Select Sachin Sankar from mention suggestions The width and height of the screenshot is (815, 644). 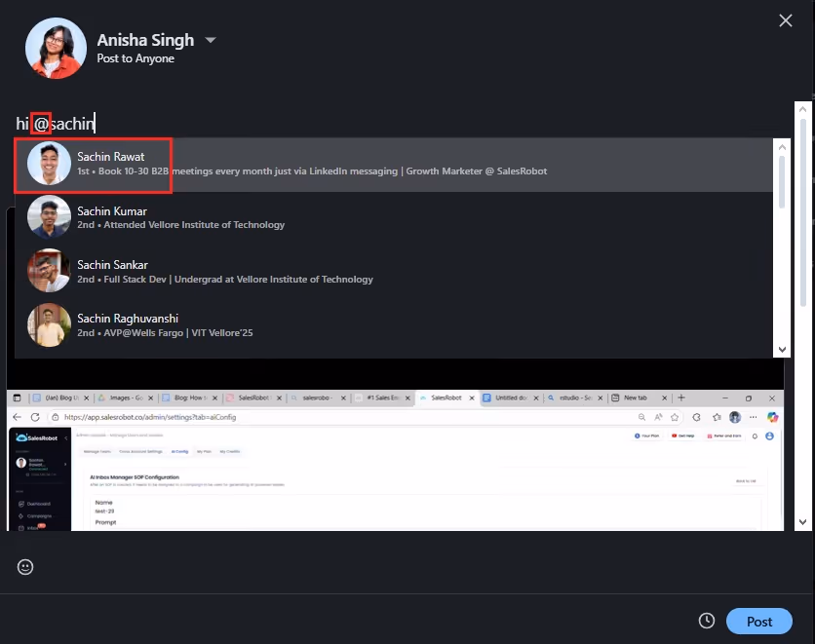(x=394, y=272)
